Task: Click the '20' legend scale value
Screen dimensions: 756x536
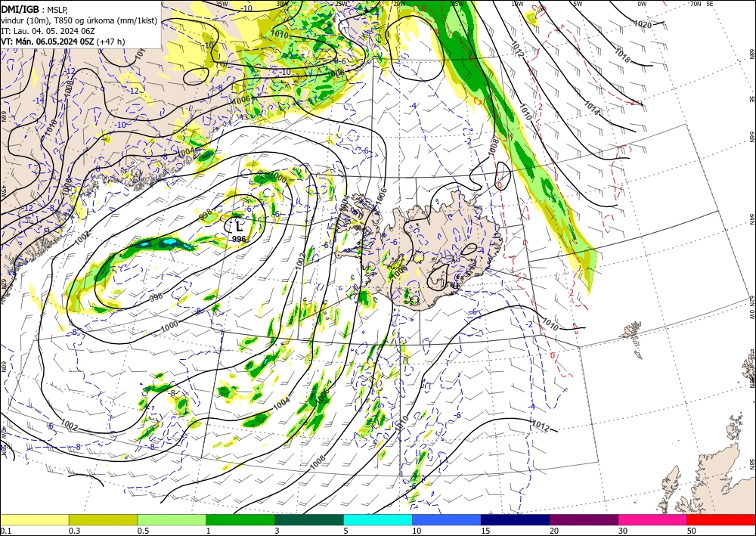Action: tap(554, 531)
